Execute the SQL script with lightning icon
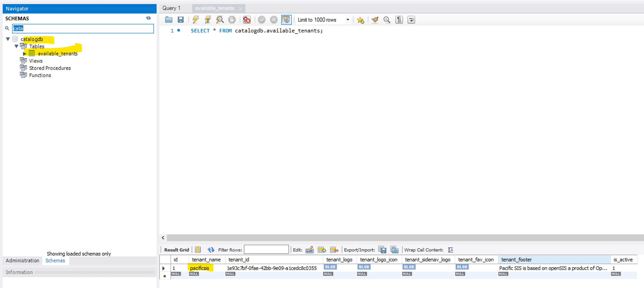This screenshot has height=288, width=644. pyautogui.click(x=196, y=20)
